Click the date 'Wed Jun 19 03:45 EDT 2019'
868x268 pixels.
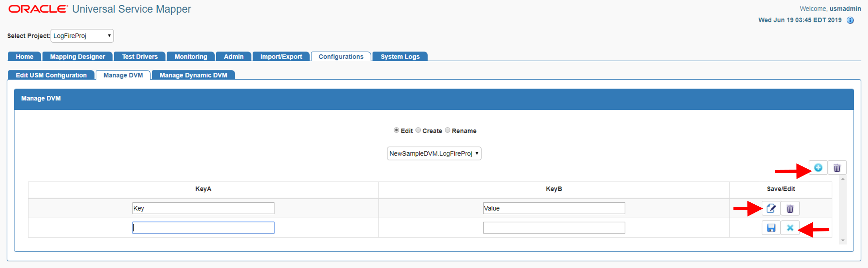point(800,20)
